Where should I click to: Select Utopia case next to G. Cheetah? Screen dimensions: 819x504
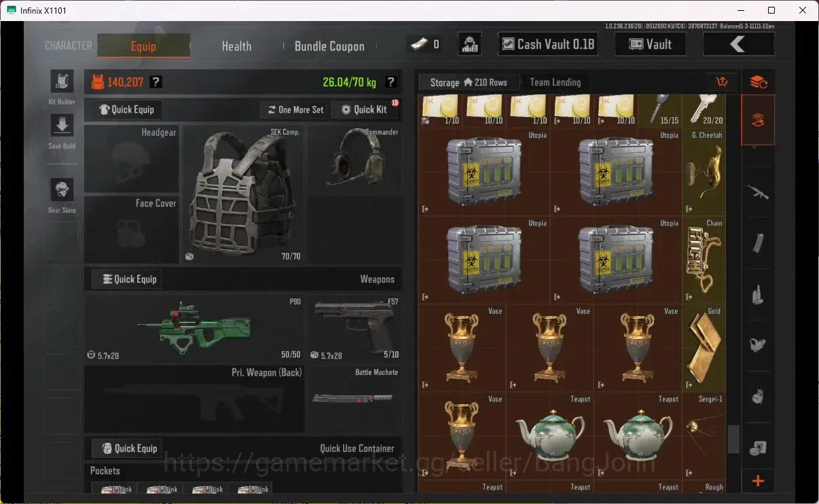[x=617, y=173]
